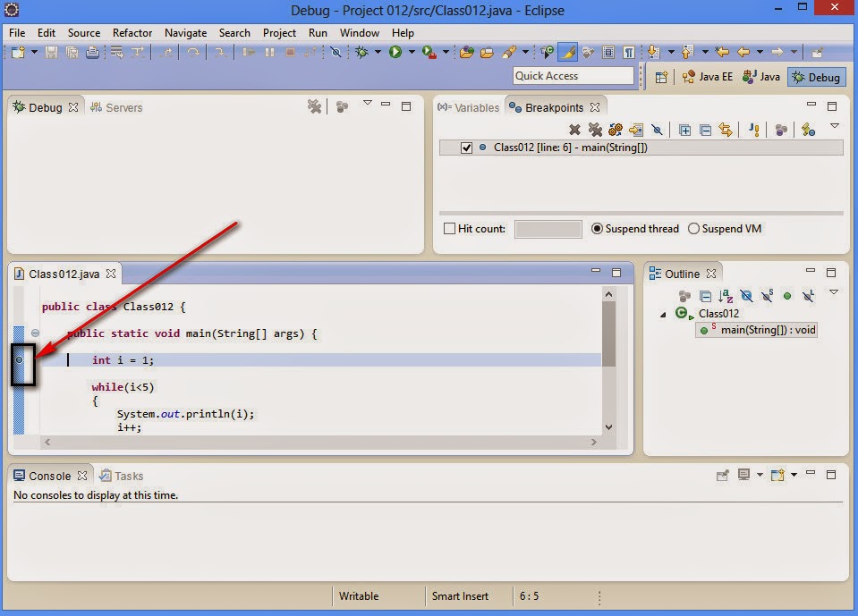Click Remove All Breakpoints icon

(x=595, y=129)
